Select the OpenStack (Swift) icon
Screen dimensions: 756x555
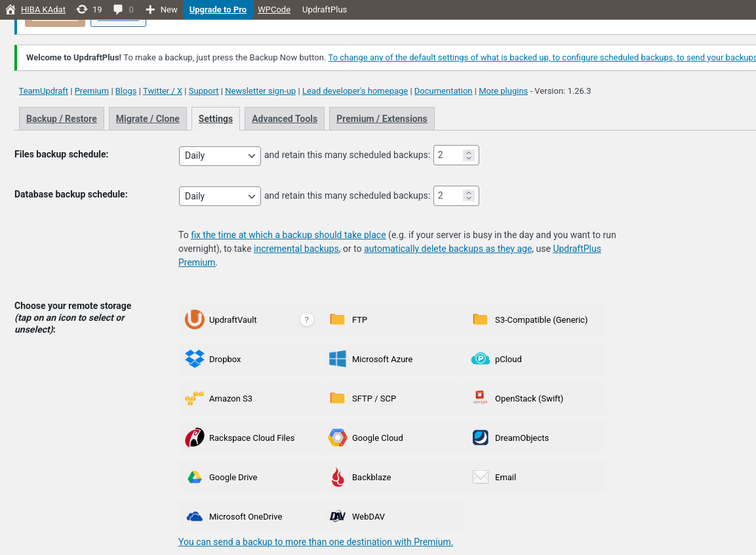[x=480, y=398]
